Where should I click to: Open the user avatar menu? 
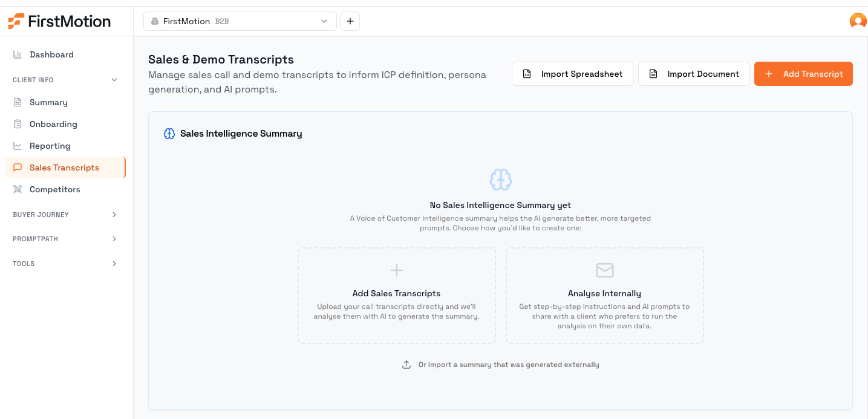(858, 21)
